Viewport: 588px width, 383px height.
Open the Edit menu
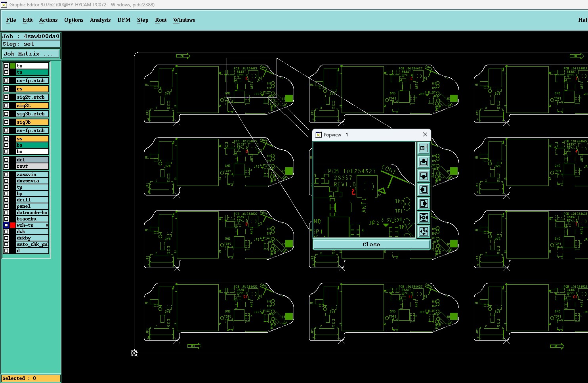[x=28, y=20]
